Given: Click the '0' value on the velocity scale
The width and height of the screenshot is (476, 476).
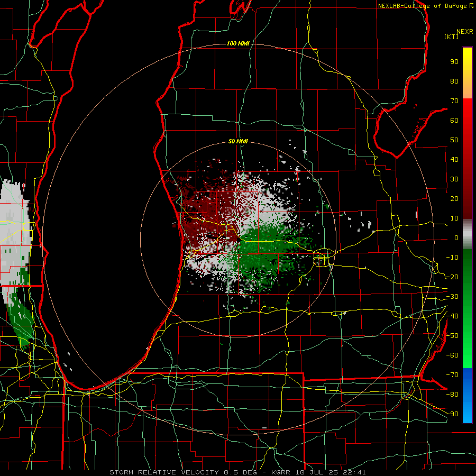Looking at the screenshot, I should [x=456, y=238].
